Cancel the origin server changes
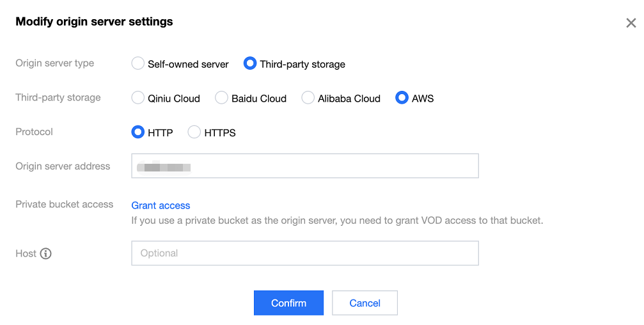The width and height of the screenshot is (644, 325). (x=365, y=303)
